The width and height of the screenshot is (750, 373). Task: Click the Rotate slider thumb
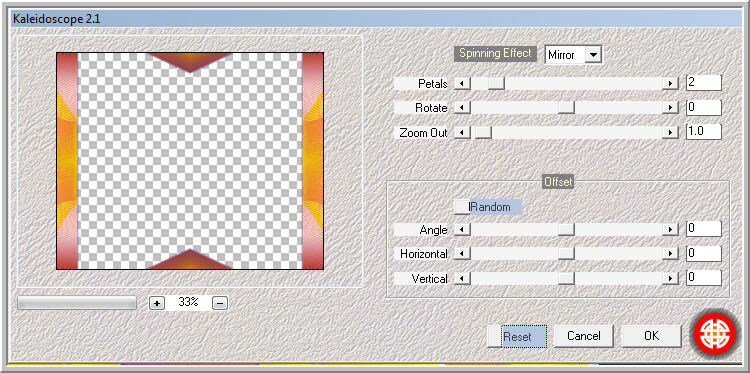pyautogui.click(x=566, y=108)
